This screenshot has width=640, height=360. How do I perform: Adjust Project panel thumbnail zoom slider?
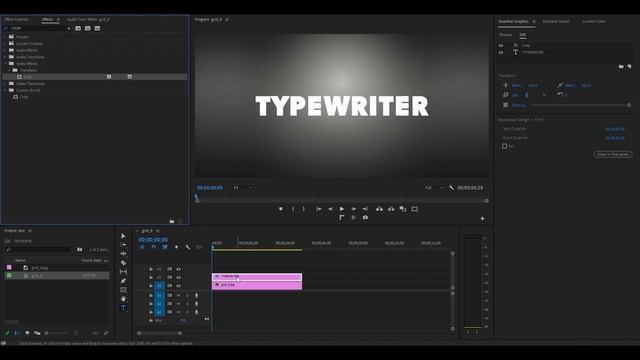[57, 333]
